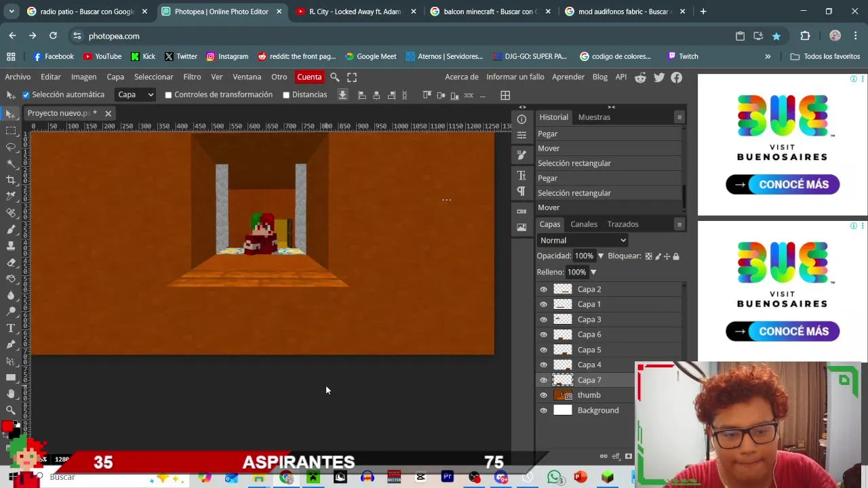The width and height of the screenshot is (868, 488).
Task: Select the Magic Wand tool
Action: click(11, 163)
